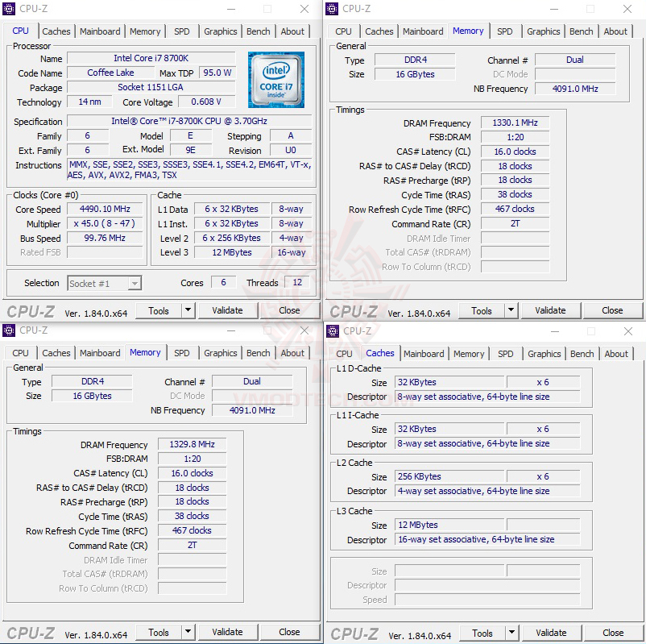Switch to the Caches tab in the top-left CPU window
The width and height of the screenshot is (646, 644).
(56, 31)
